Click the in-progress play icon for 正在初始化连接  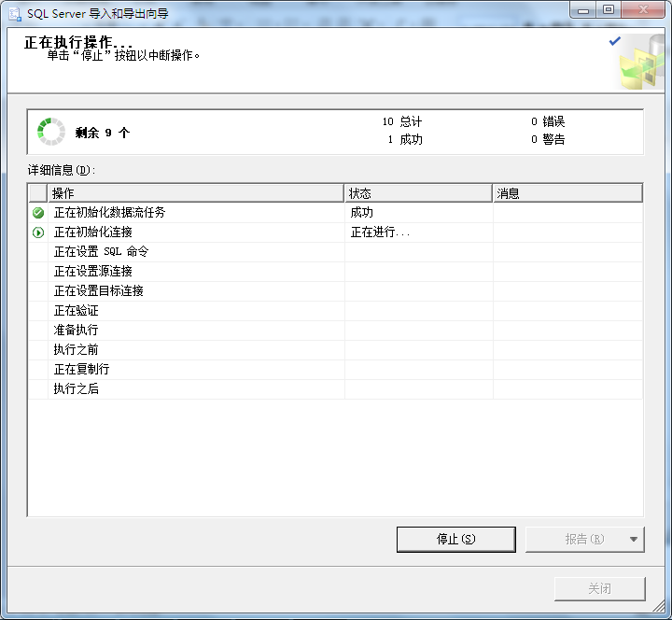coord(38,232)
